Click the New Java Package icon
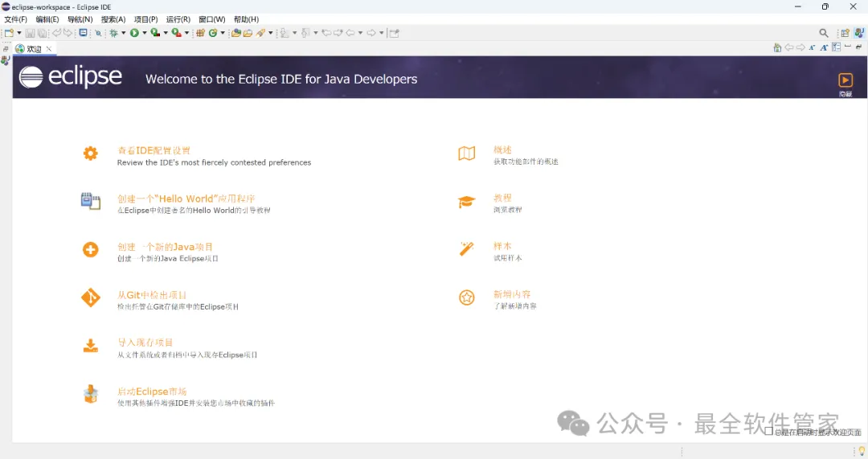Image resolution: width=868 pixels, height=459 pixels. (x=200, y=33)
